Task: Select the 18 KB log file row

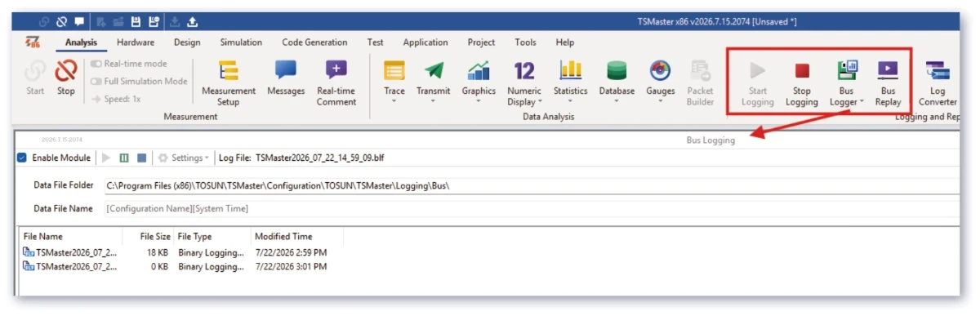Action: 176,252
